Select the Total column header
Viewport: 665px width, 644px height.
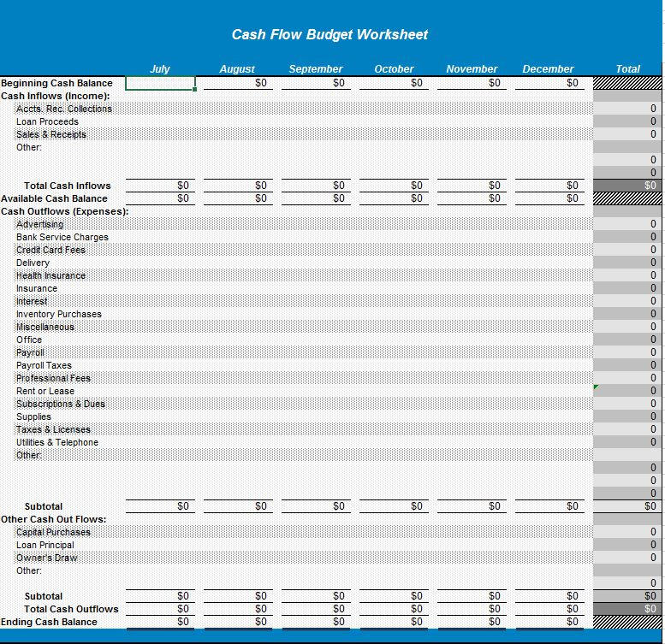tap(627, 69)
